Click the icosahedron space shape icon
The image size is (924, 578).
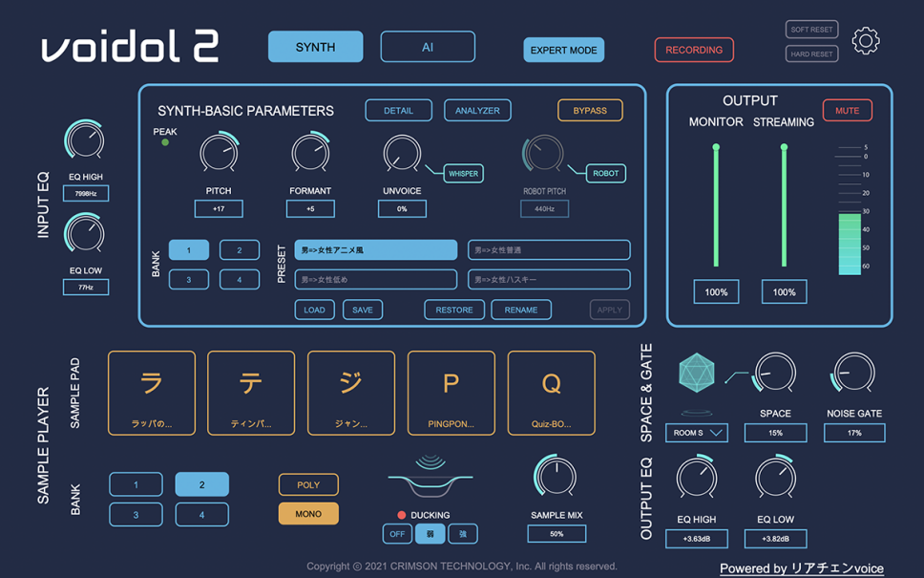[x=697, y=373]
